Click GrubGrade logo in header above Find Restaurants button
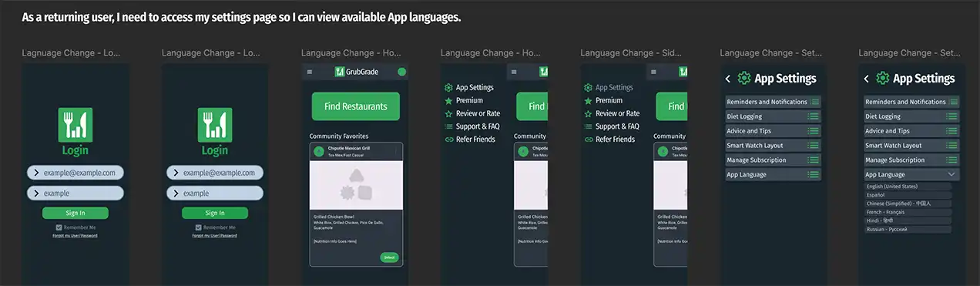 [356, 72]
